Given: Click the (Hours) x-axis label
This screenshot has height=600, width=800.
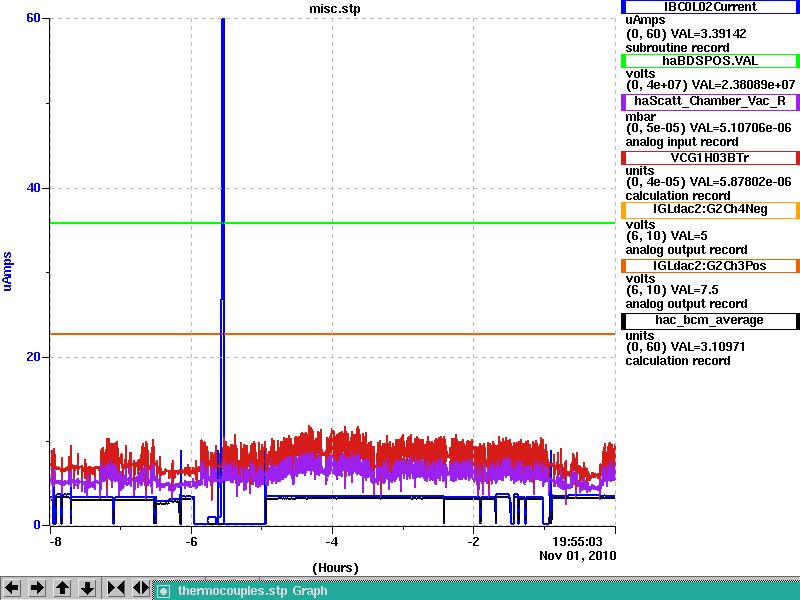Looking at the screenshot, I should pyautogui.click(x=335, y=568).
